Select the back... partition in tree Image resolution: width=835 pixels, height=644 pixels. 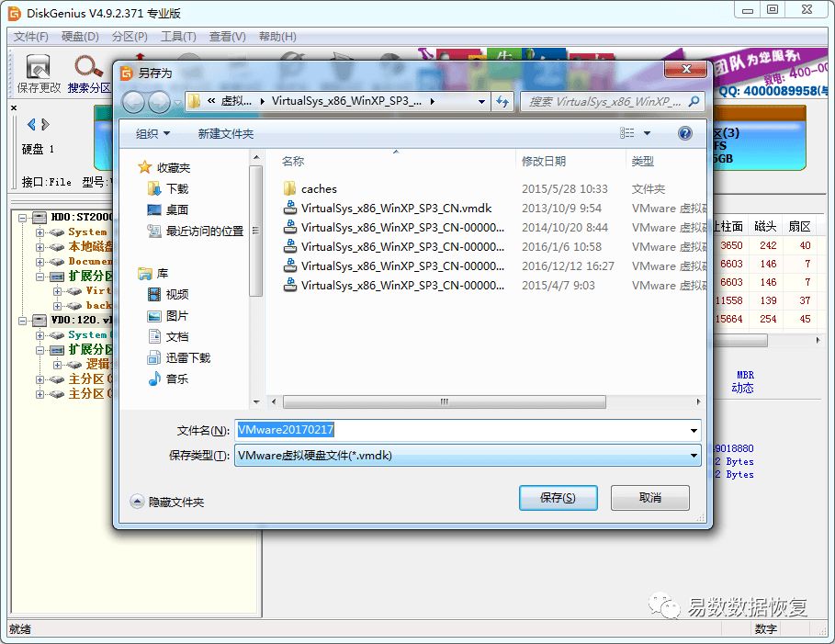(98, 306)
